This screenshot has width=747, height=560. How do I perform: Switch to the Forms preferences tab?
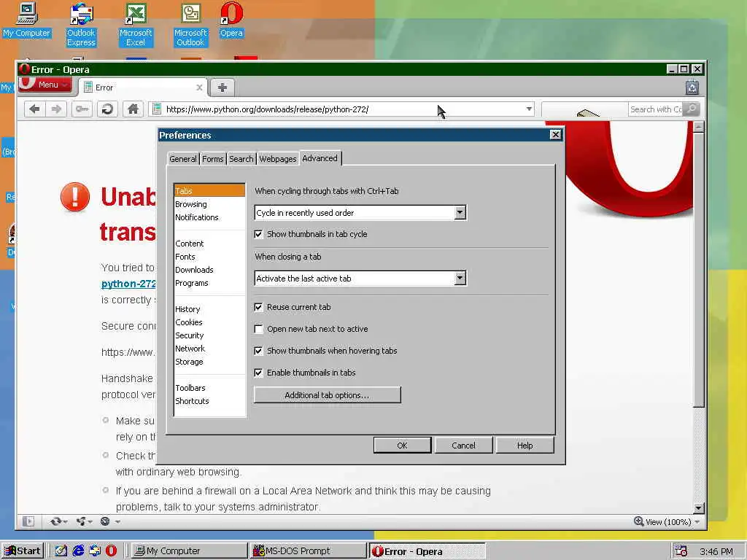click(213, 158)
